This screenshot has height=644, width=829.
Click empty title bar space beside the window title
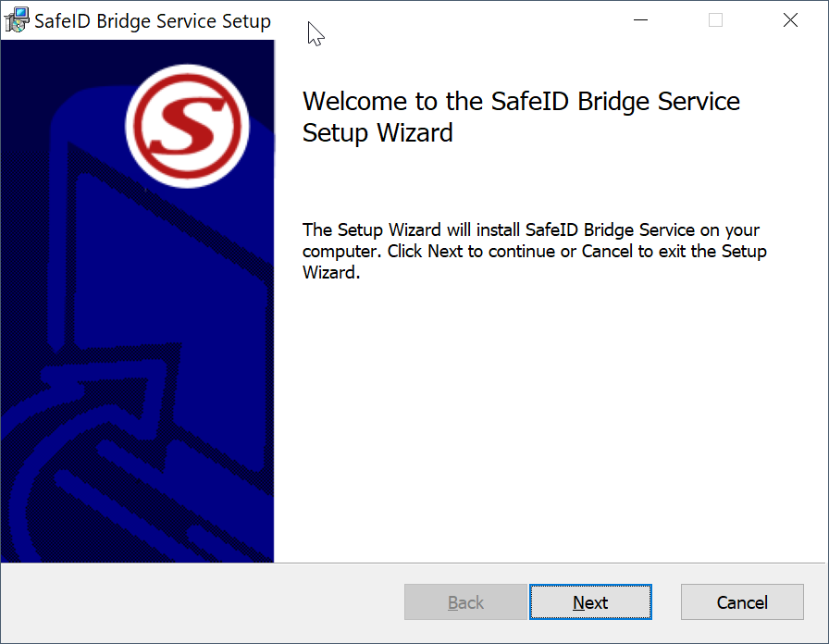coord(463,20)
